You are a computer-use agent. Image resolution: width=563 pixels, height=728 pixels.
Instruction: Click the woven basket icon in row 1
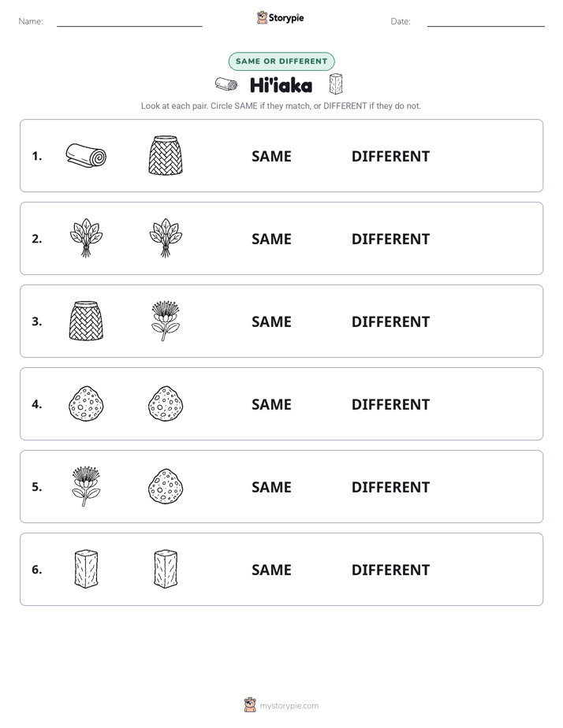[x=166, y=155]
